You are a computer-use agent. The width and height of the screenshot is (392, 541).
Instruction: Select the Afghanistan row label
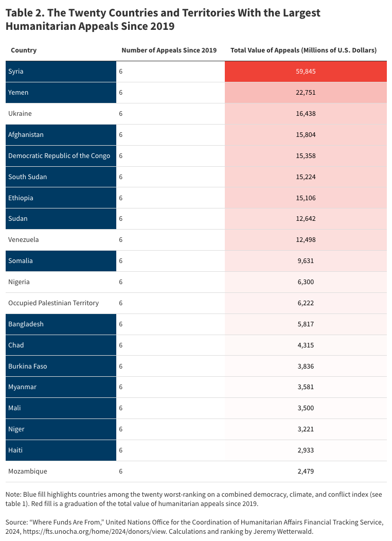pos(61,134)
